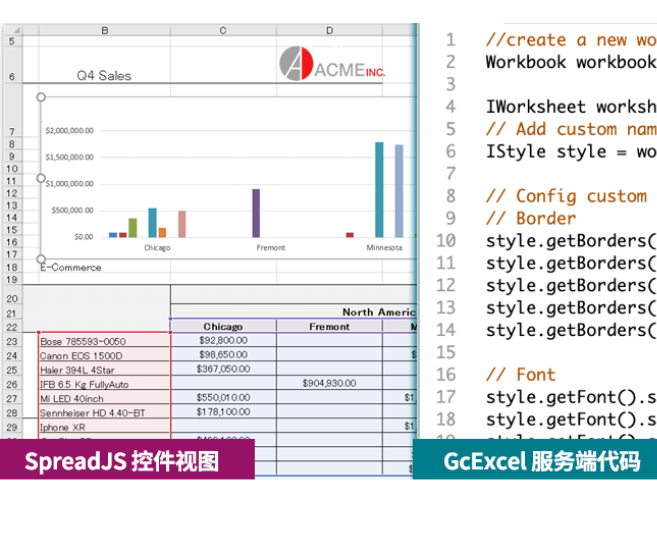The width and height of the screenshot is (657, 534).
Task: Click the select-all corner of the spreadsheet
Action: click(x=13, y=30)
